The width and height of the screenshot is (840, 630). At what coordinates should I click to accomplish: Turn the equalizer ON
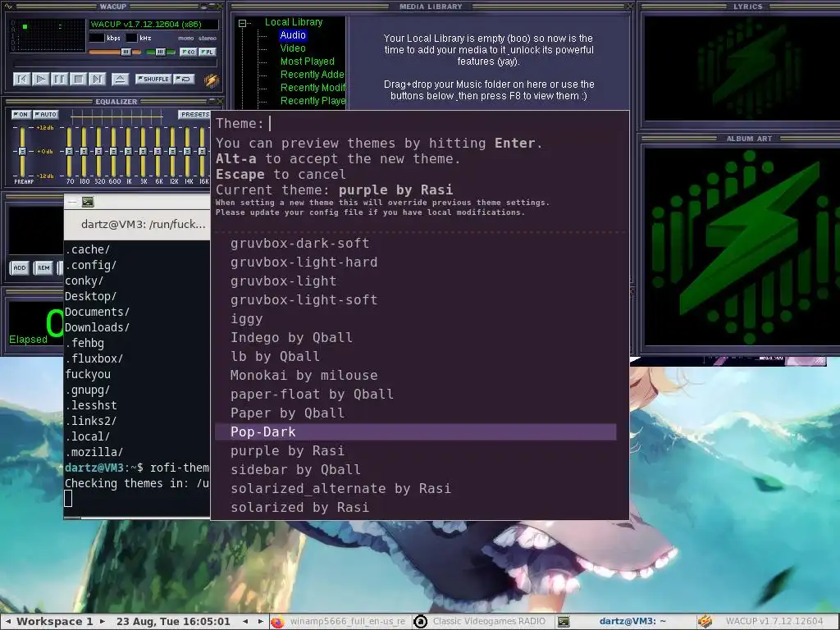click(21, 114)
